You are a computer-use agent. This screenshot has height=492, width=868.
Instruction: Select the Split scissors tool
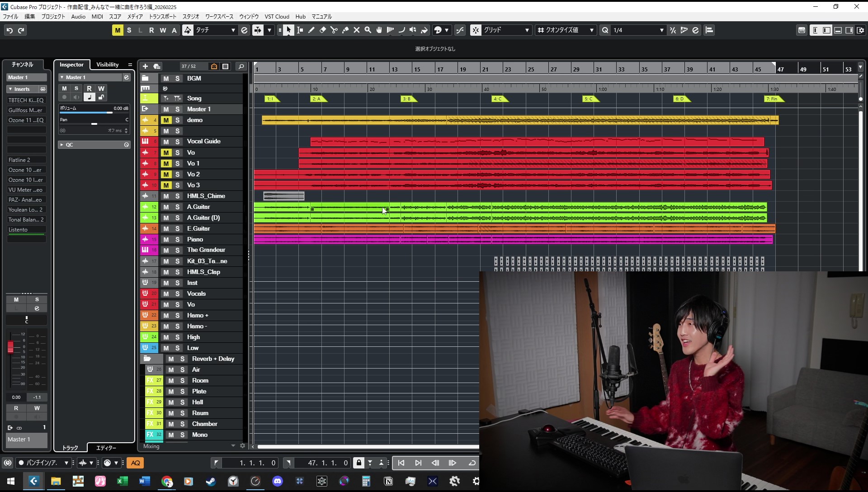click(x=334, y=30)
